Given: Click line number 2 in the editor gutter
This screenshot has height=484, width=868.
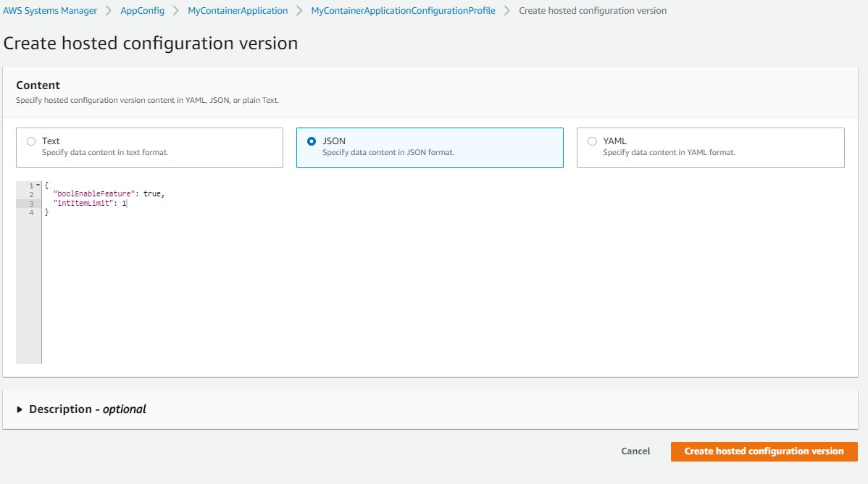Looking at the screenshot, I should [x=30, y=193].
